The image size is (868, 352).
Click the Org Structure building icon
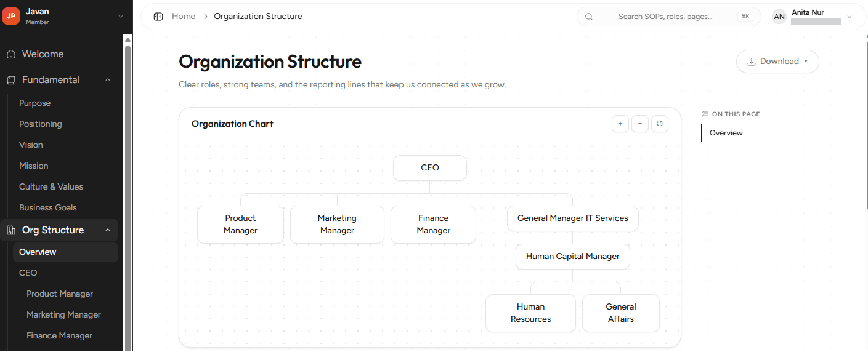click(x=11, y=230)
